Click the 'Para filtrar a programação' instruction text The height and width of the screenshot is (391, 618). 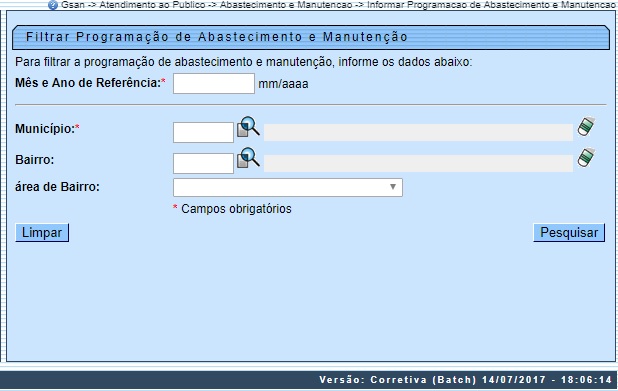[244, 62]
